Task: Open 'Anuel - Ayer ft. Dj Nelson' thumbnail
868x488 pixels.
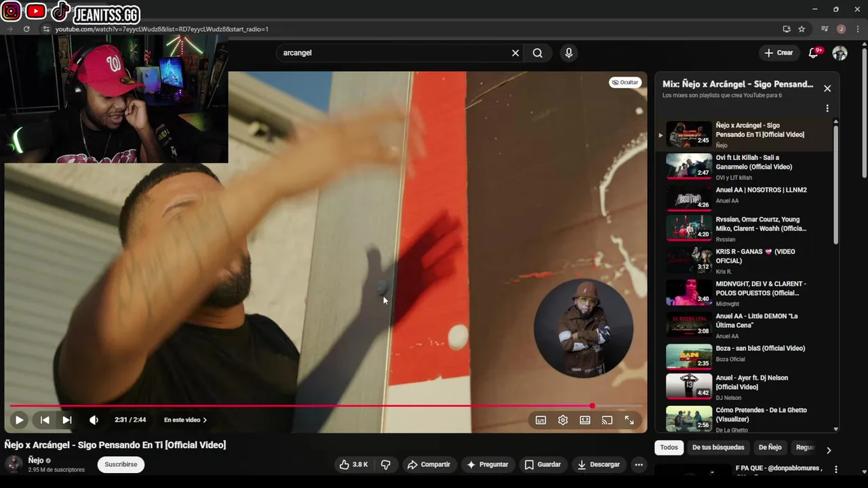Action: (x=689, y=386)
